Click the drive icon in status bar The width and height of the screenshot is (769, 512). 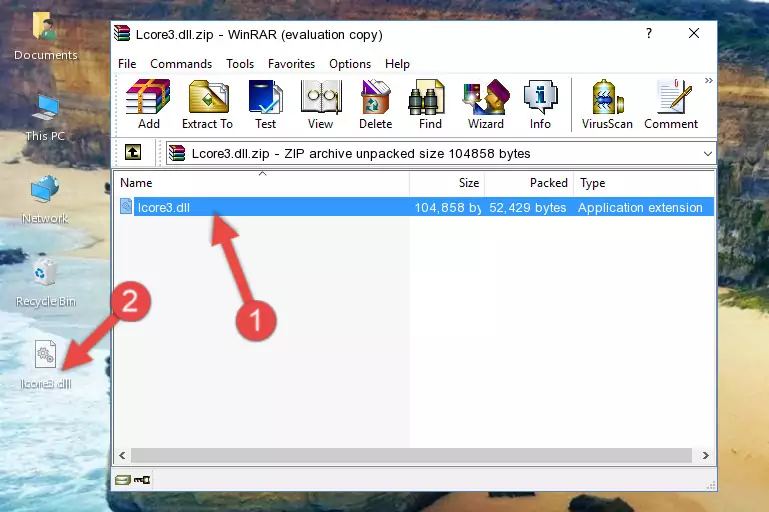[123, 480]
